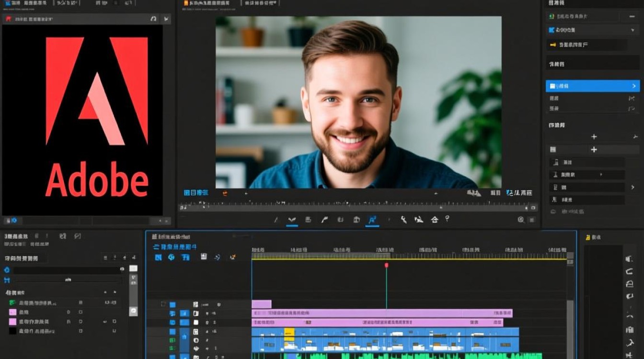Tick the empty checkbox on the top track header
This screenshot has width=644, height=359.
163,304
